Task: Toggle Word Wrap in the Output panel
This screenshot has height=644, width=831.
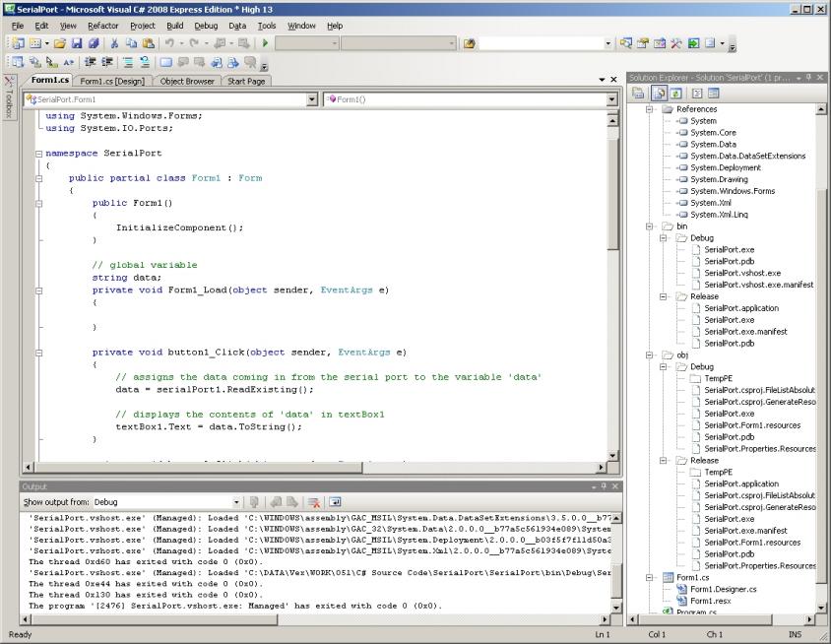Action: [x=334, y=501]
